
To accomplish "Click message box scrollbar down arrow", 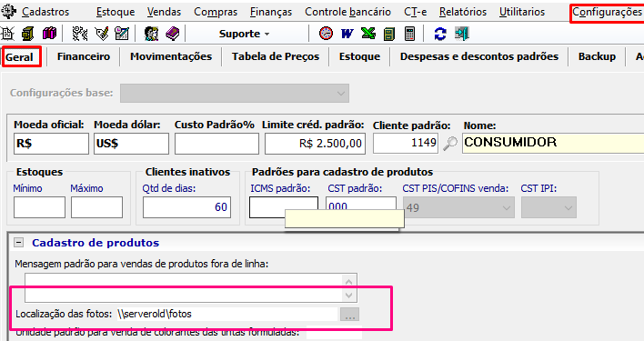I will tap(348, 295).
